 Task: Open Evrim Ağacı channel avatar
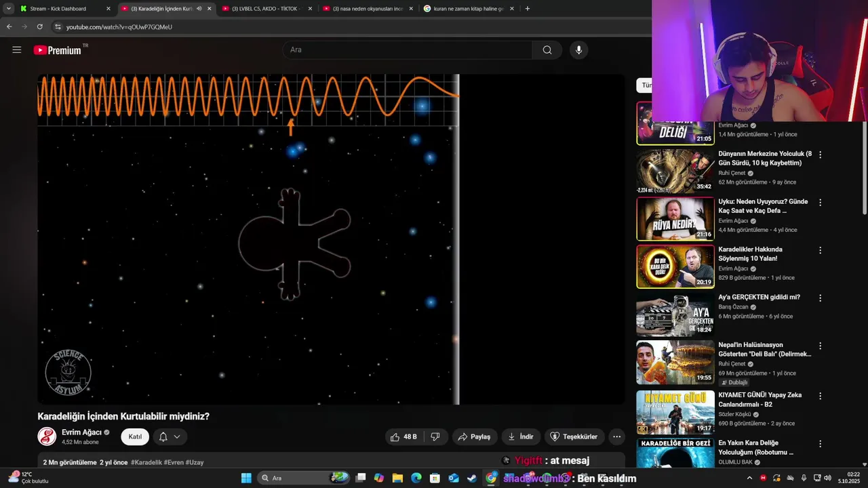click(47, 436)
